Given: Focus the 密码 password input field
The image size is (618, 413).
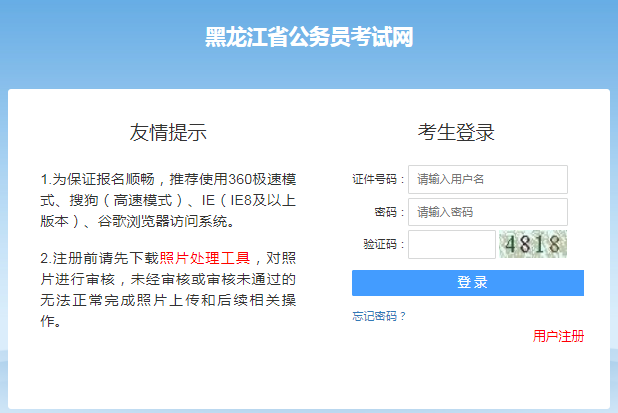Looking at the screenshot, I should coord(487,212).
